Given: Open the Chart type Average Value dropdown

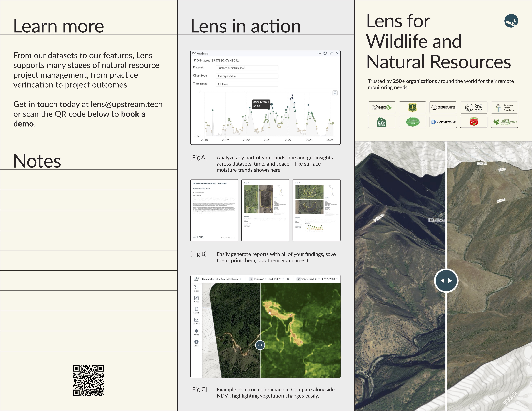Looking at the screenshot, I should pyautogui.click(x=247, y=76).
